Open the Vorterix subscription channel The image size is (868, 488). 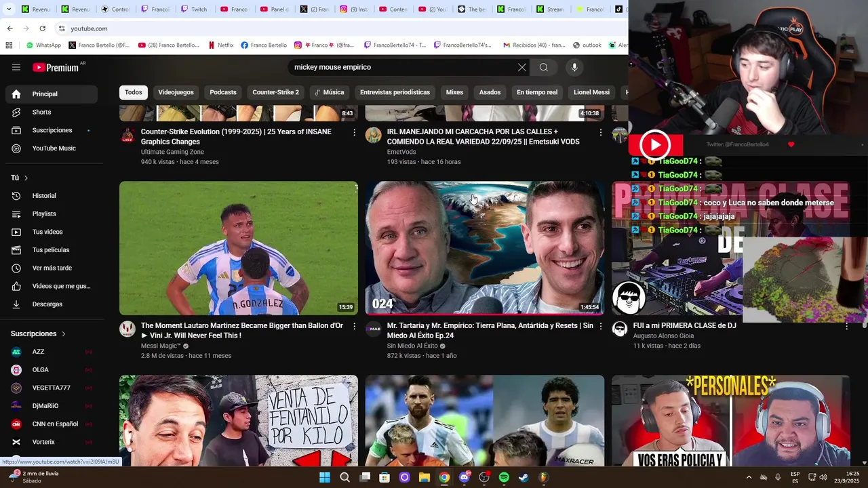pos(52,442)
